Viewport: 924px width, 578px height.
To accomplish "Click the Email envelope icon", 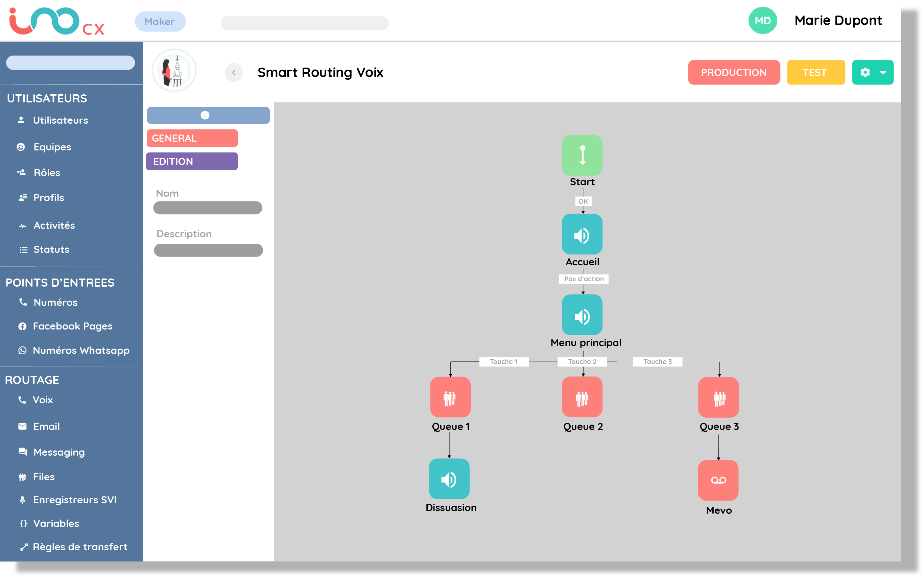I will click(x=23, y=426).
